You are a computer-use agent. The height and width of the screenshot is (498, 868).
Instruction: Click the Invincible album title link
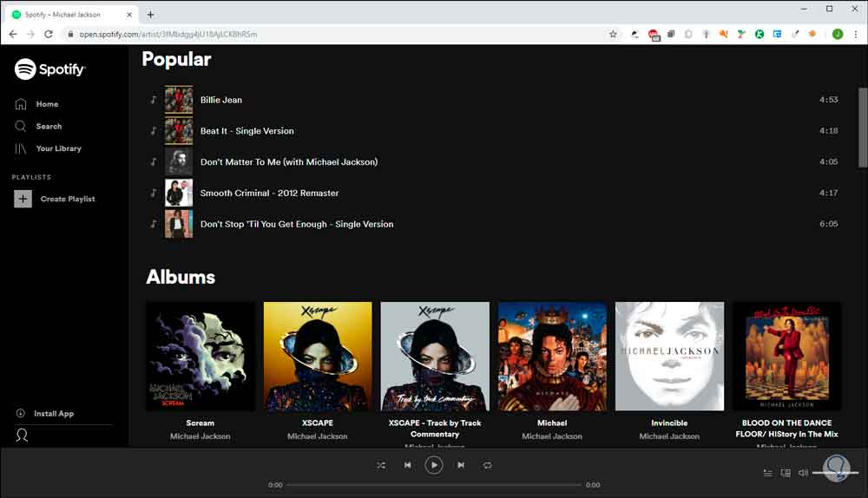[670, 423]
